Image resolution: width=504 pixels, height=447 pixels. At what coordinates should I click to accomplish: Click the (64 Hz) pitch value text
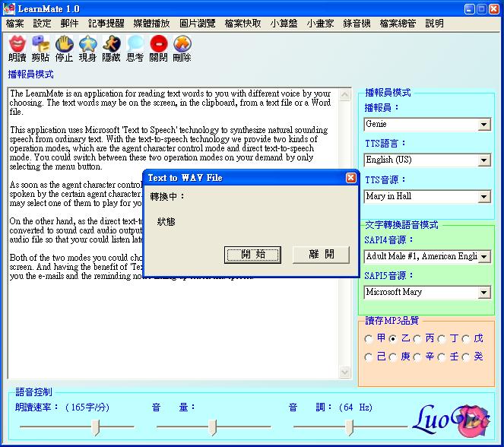[356, 407]
